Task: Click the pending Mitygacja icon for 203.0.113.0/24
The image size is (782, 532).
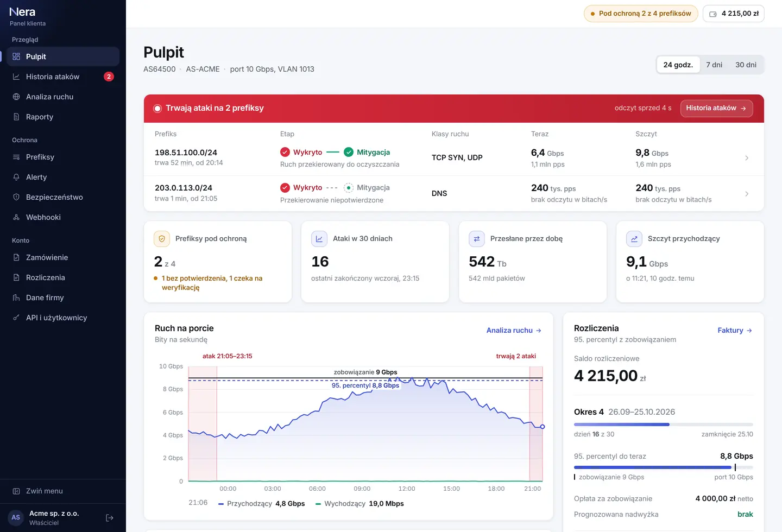Action: click(x=349, y=187)
